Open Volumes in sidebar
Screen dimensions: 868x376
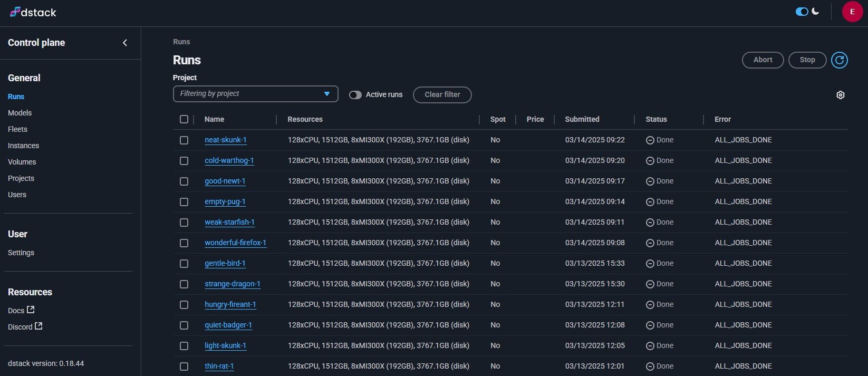(22, 162)
